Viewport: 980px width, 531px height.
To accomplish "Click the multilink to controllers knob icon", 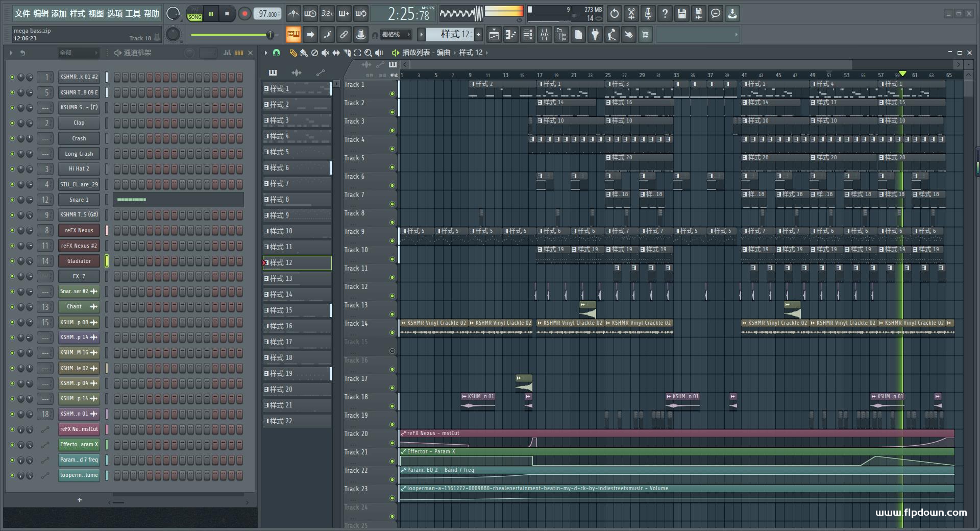I will click(361, 35).
